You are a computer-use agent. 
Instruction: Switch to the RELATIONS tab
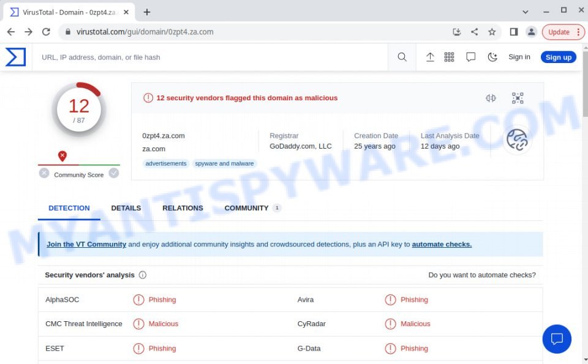(x=183, y=208)
